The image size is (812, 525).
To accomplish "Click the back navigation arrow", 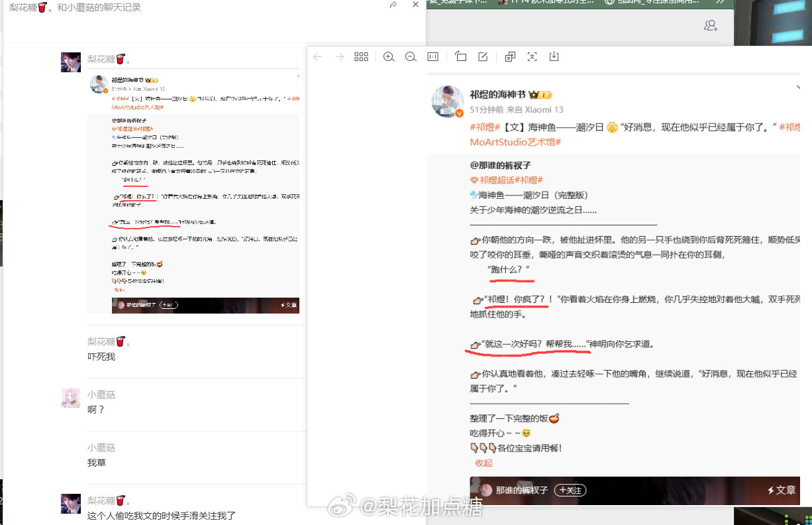I will pyautogui.click(x=317, y=56).
